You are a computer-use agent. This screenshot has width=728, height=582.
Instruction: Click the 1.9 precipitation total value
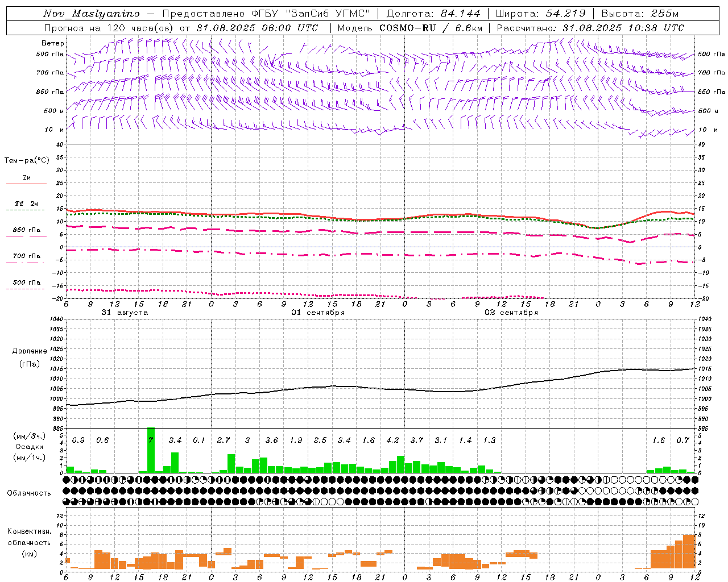click(296, 440)
